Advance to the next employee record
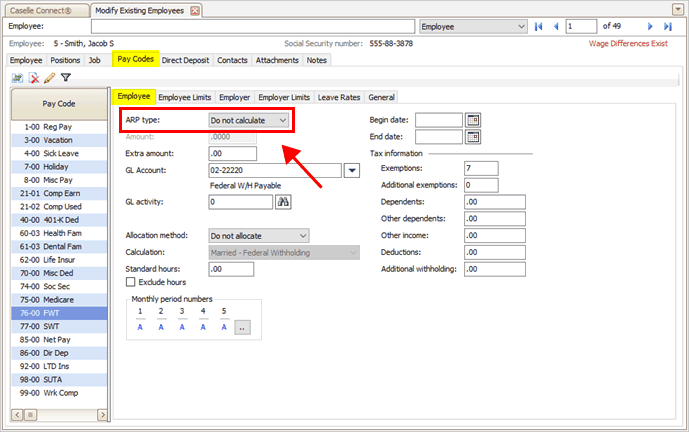This screenshot has width=689, height=432. (650, 25)
